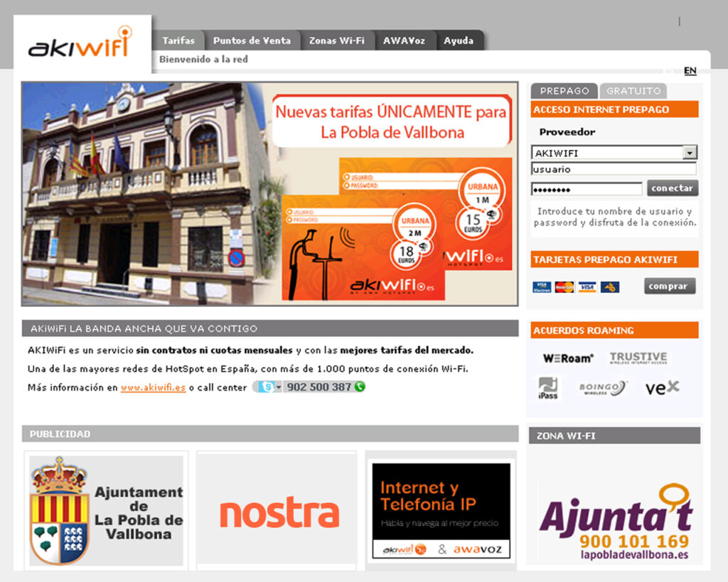
Task: Click the 'sin contratos ni cuotas mensuales' text
Action: coord(215,350)
